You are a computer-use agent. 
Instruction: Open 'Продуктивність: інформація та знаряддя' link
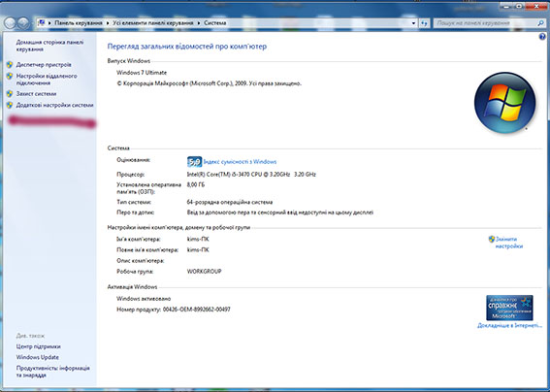tap(53, 372)
